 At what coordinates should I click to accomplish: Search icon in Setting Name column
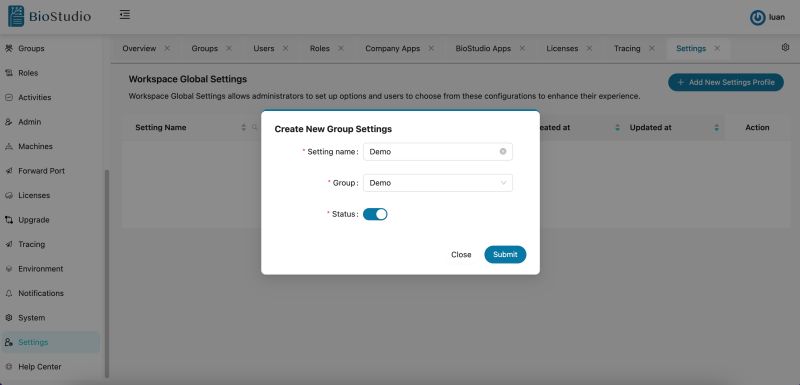[255, 127]
